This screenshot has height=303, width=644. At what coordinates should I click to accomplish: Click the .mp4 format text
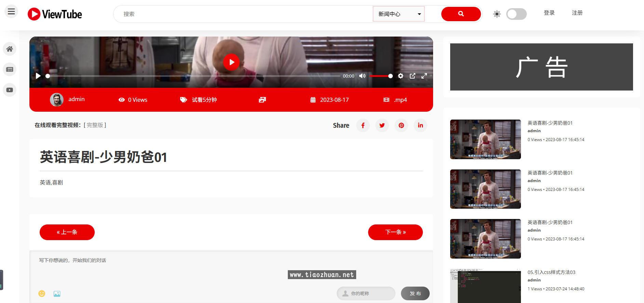[400, 100]
